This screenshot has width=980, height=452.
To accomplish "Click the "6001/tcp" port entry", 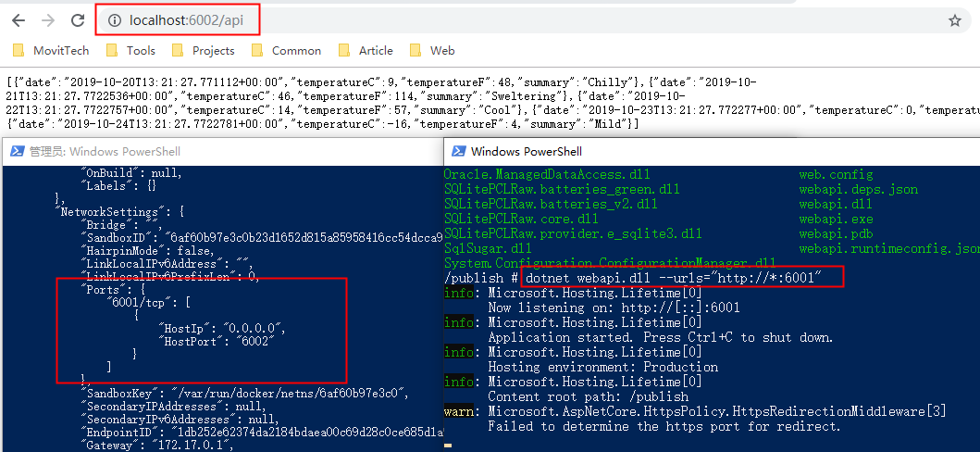I will point(150,302).
